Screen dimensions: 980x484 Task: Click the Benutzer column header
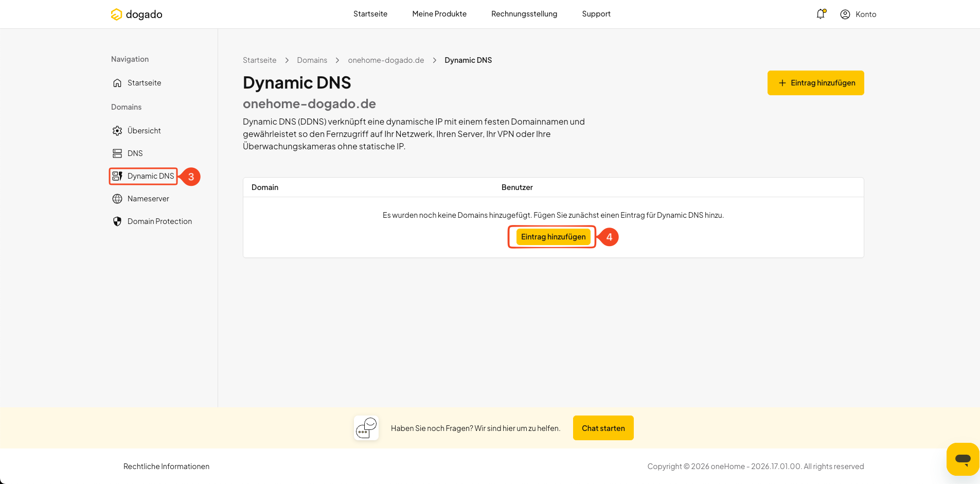[517, 187]
